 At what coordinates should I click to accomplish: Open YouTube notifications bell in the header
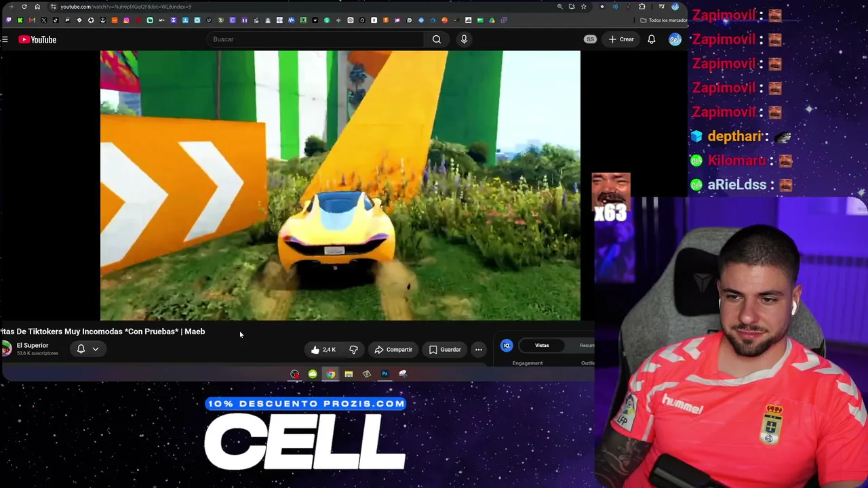pyautogui.click(x=651, y=39)
